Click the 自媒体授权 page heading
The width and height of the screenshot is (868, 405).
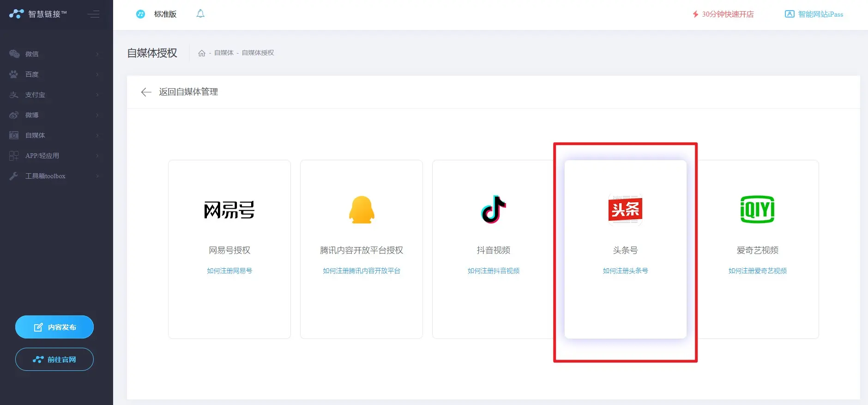click(x=152, y=53)
